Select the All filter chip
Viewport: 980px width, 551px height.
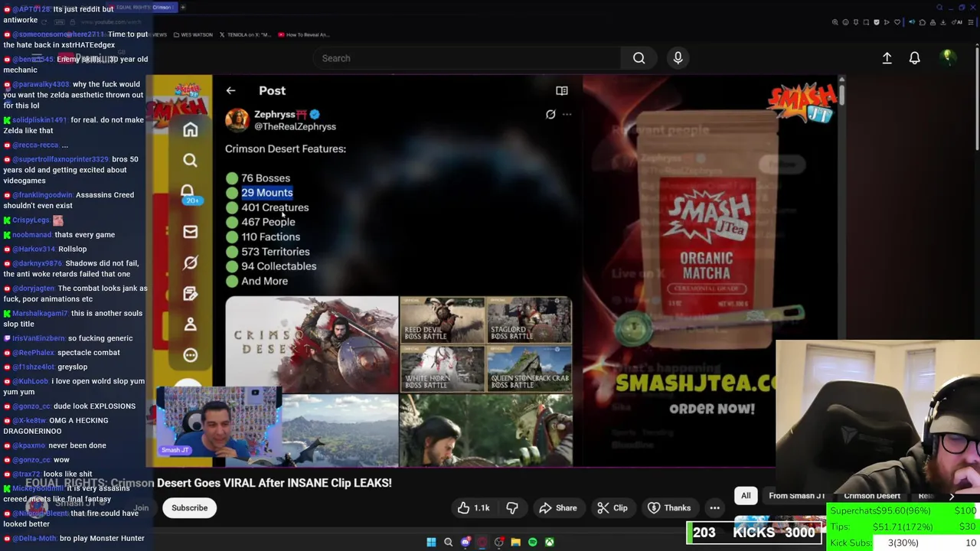[746, 496]
